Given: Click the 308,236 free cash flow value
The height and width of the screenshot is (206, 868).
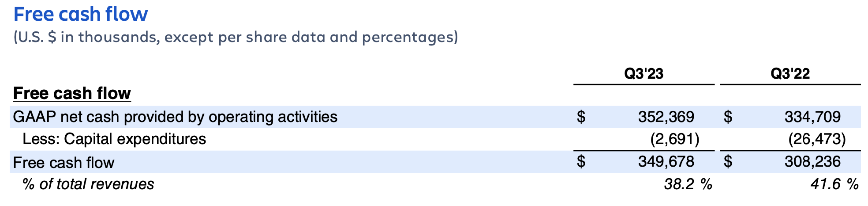Looking at the screenshot, I should click(x=812, y=162).
